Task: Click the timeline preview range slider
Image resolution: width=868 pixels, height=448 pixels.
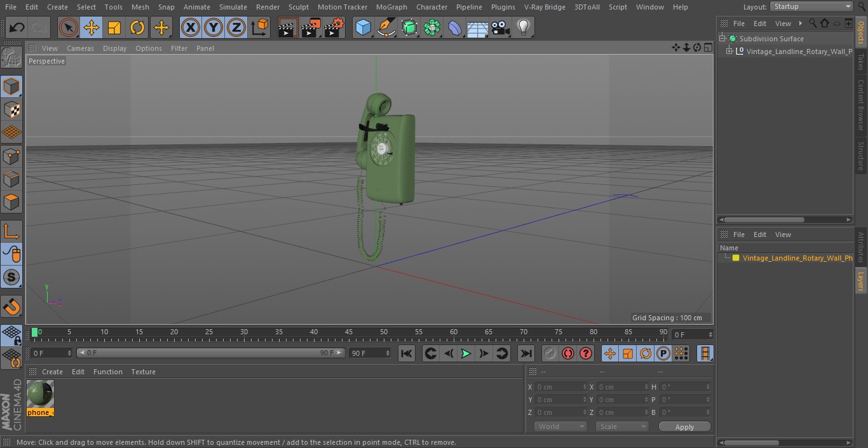Action: (210, 353)
